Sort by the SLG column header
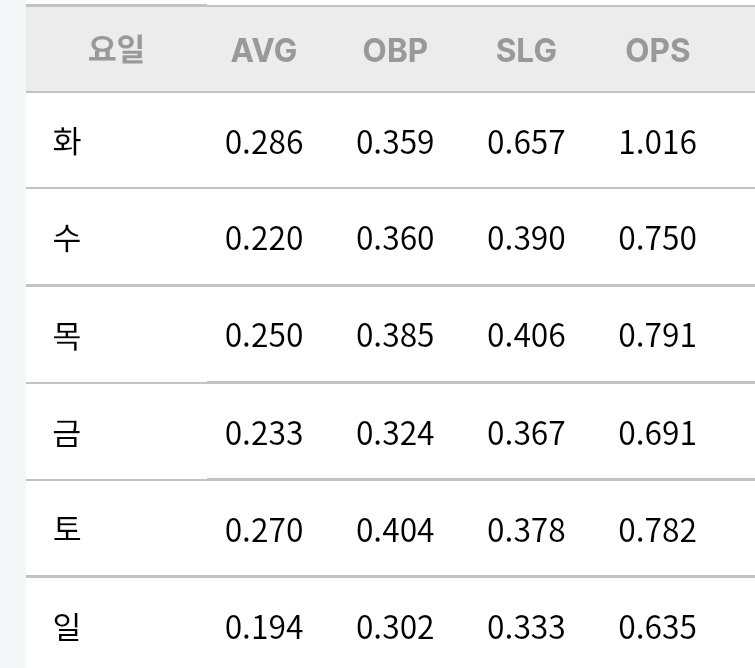755x668 pixels. (526, 50)
